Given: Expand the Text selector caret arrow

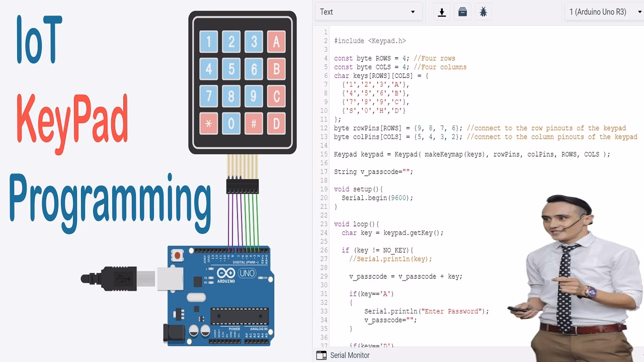Looking at the screenshot, I should click(x=414, y=12).
